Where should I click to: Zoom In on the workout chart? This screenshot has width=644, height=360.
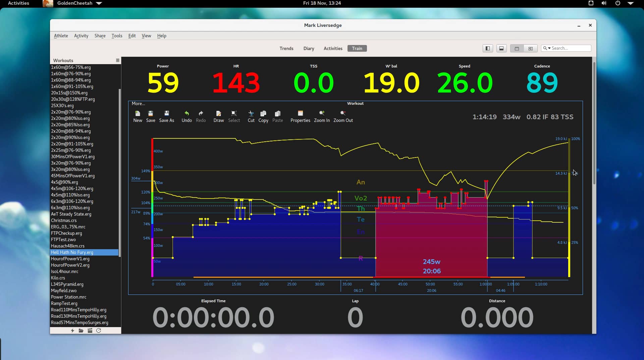tap(322, 116)
